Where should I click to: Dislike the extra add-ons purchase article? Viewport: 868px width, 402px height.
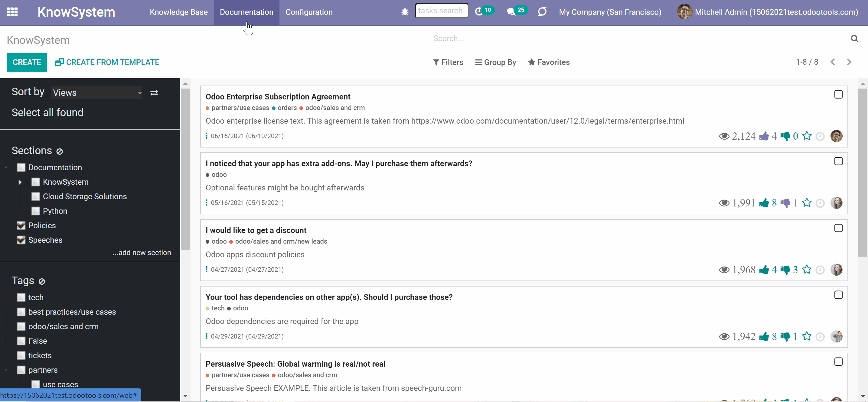click(x=785, y=203)
